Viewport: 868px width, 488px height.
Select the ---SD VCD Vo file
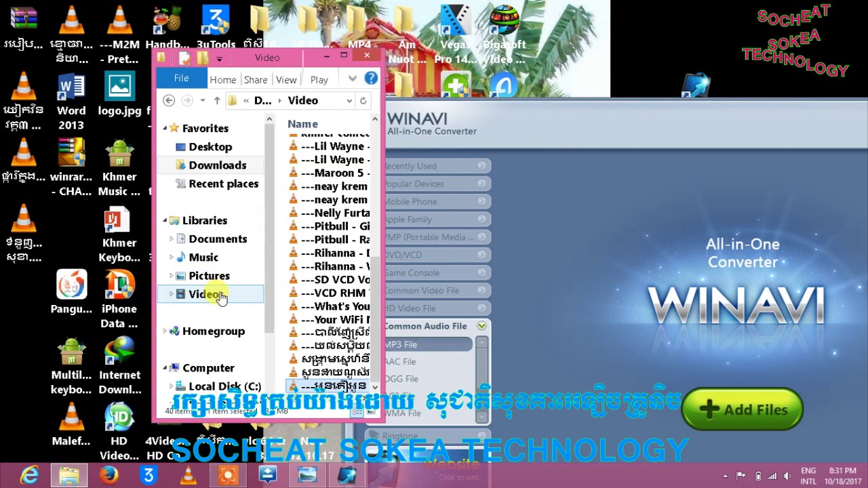[329, 279]
